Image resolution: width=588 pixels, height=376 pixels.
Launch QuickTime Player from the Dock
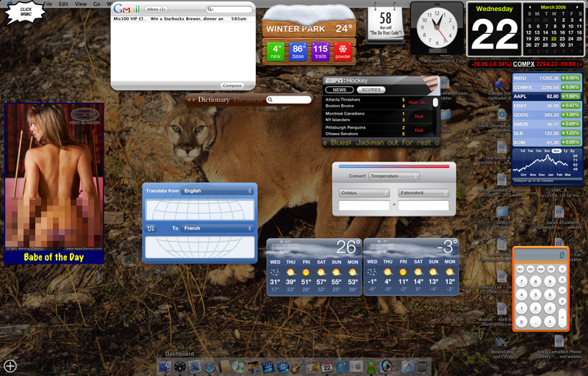tap(341, 366)
